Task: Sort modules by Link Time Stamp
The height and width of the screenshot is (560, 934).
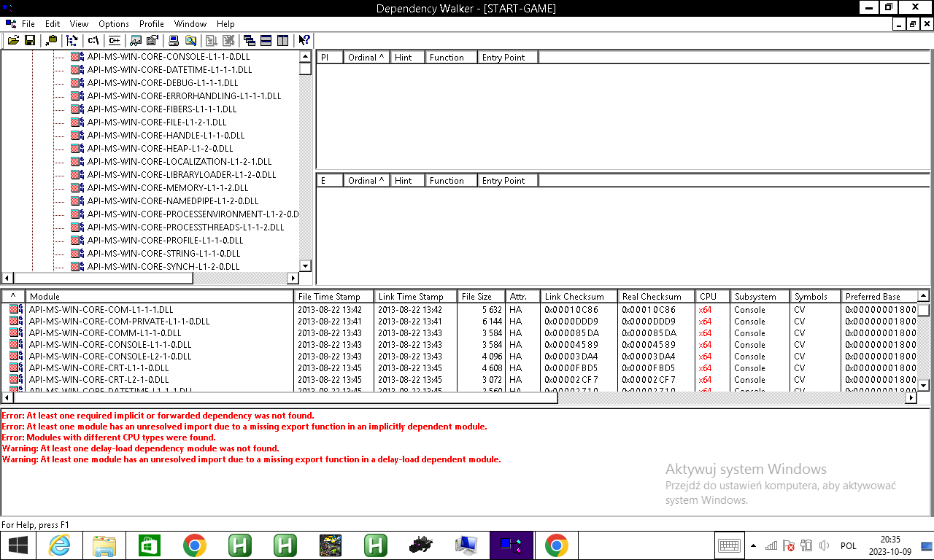Action: (415, 297)
